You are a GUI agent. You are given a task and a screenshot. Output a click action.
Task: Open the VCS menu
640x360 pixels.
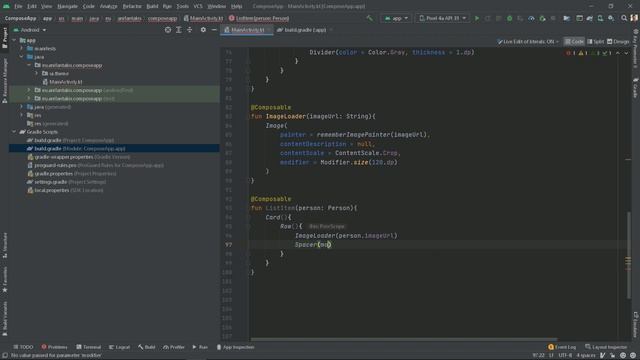click(x=198, y=6)
